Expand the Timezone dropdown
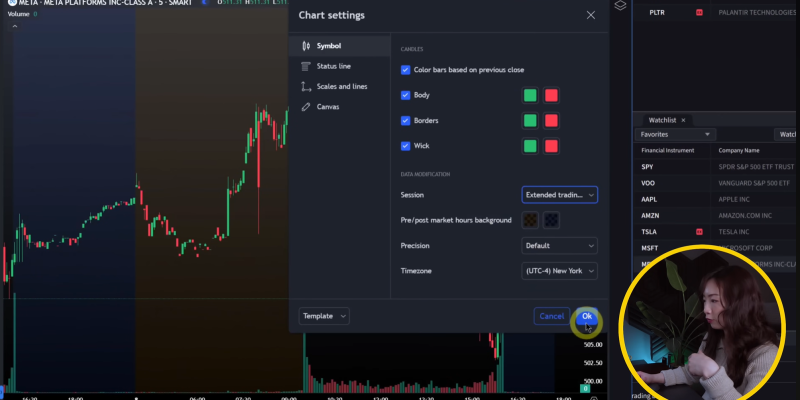This screenshot has width=800, height=400. 559,271
